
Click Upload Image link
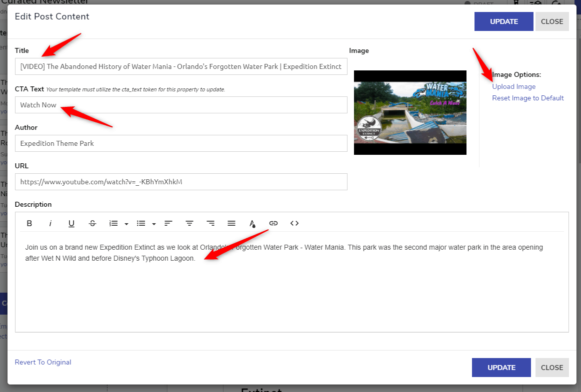[x=514, y=86]
